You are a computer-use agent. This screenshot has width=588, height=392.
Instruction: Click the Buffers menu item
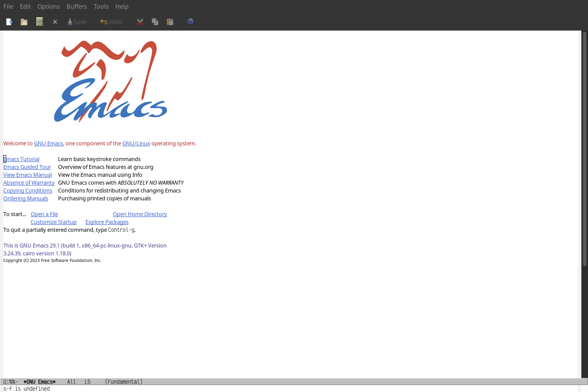point(77,6)
